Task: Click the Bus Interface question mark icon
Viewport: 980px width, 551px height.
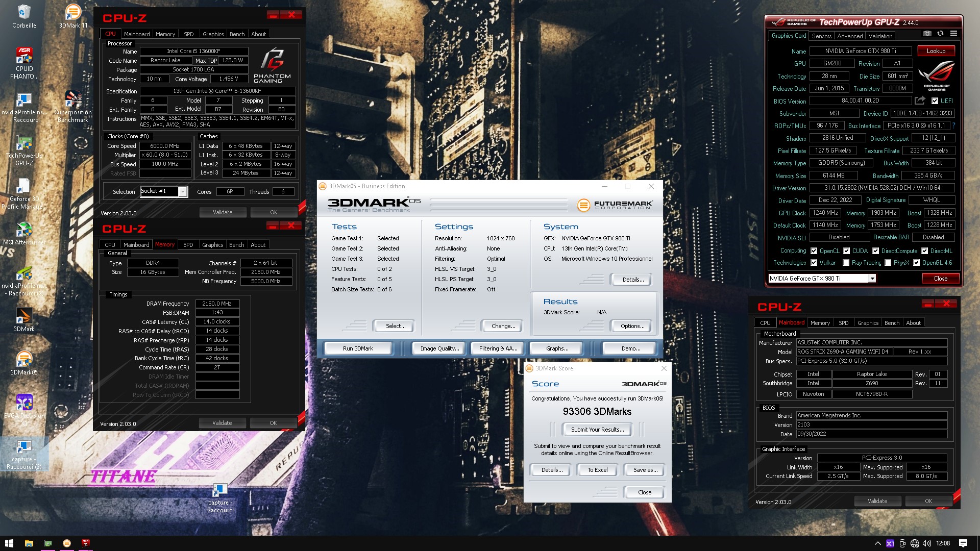Action: [x=953, y=126]
